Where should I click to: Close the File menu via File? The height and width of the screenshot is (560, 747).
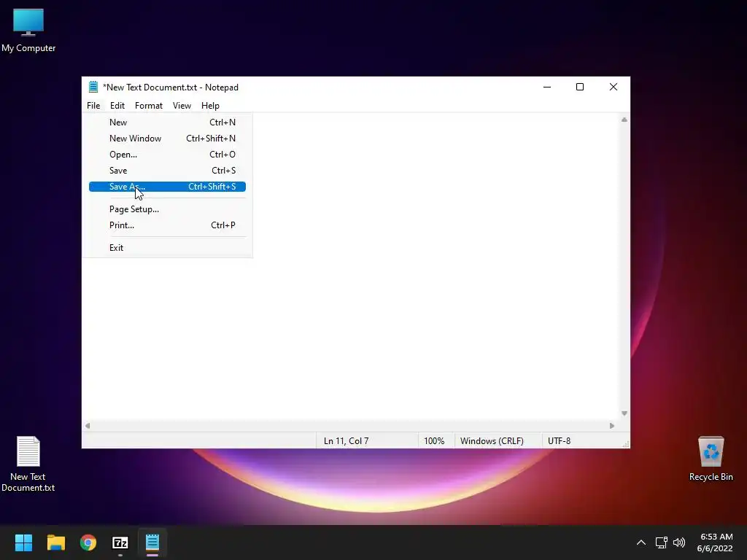[93, 106]
